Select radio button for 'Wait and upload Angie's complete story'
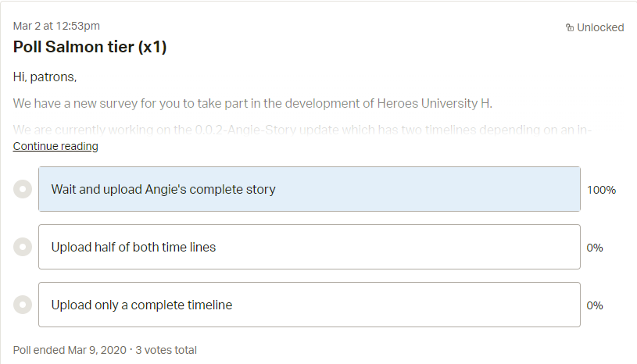 tap(23, 189)
